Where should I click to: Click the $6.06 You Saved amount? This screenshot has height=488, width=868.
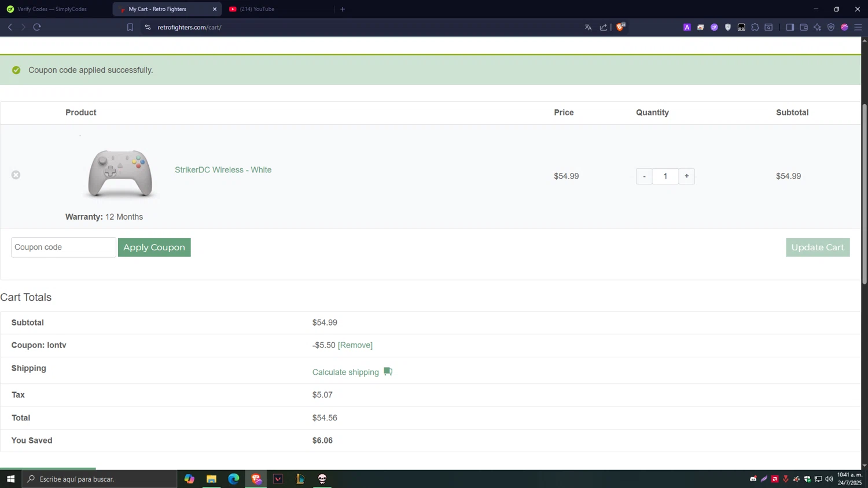322,441
